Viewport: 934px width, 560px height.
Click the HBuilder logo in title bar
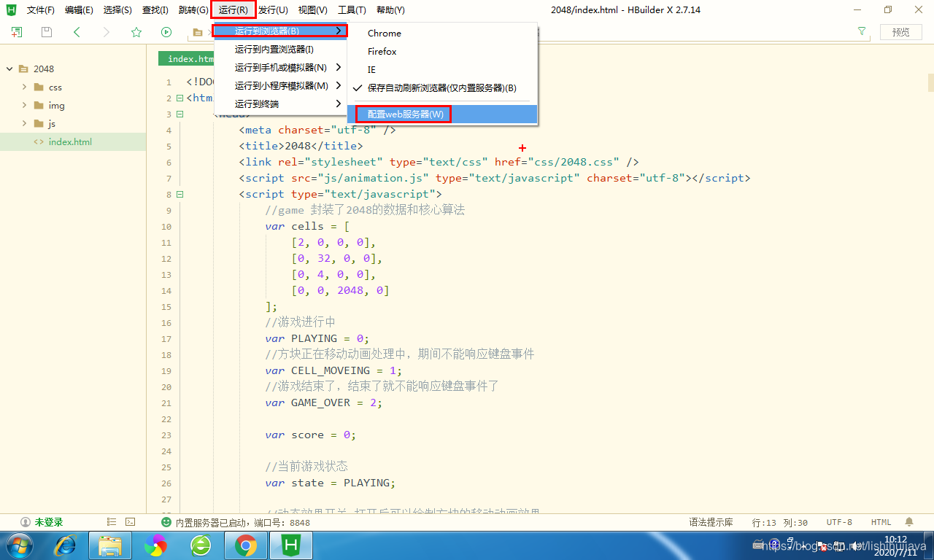12,10
